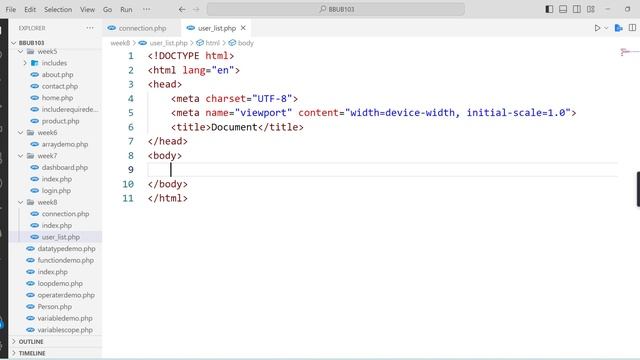Toggle the primary side bar layout icon
Image resolution: width=640 pixels, height=360 pixels.
549,9
